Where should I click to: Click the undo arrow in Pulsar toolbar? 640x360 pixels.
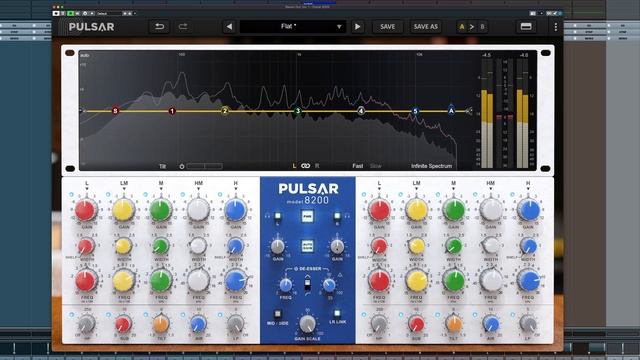pos(160,27)
